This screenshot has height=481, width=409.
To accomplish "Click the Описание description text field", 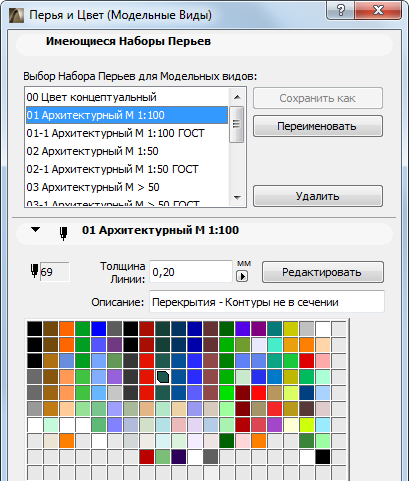I will [267, 302].
